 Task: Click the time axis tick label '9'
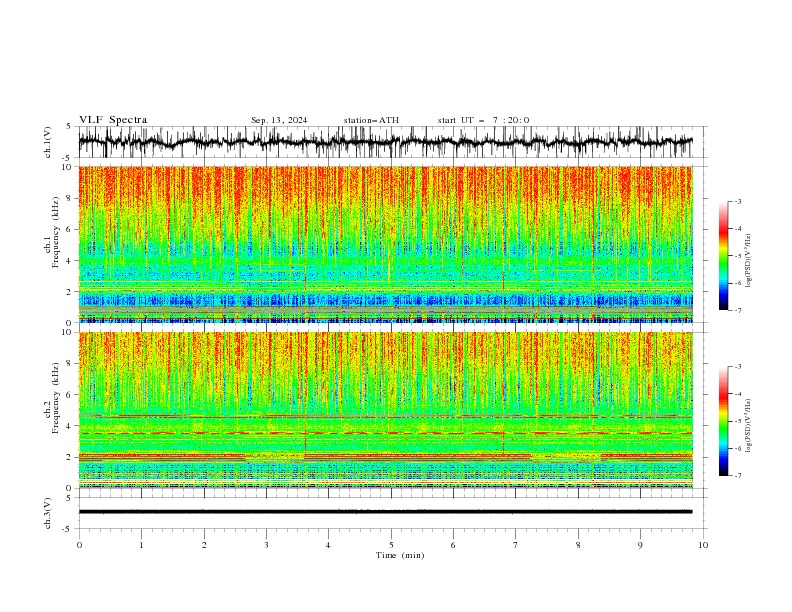(x=640, y=545)
